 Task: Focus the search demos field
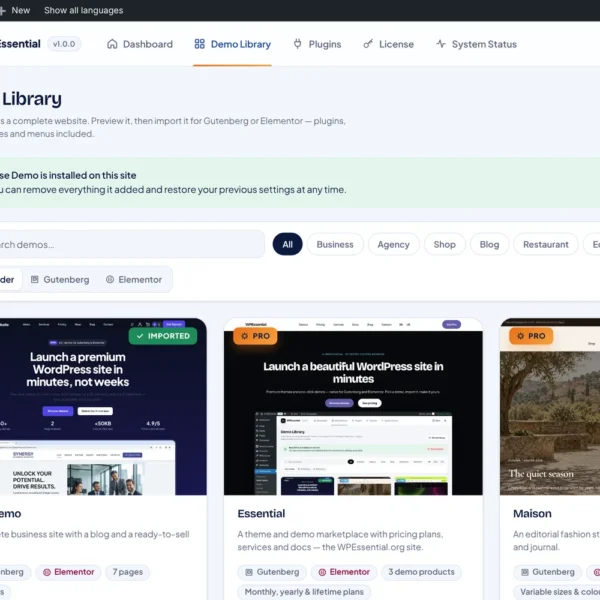[x=130, y=244]
